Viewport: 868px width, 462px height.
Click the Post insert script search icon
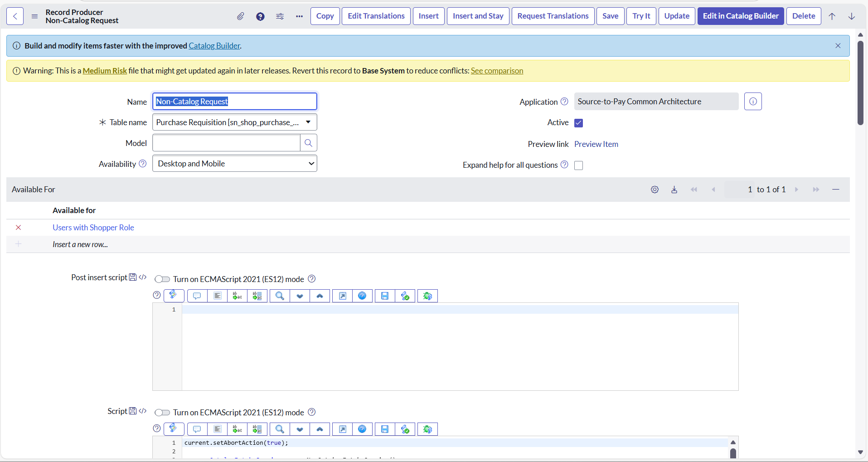[x=280, y=296]
